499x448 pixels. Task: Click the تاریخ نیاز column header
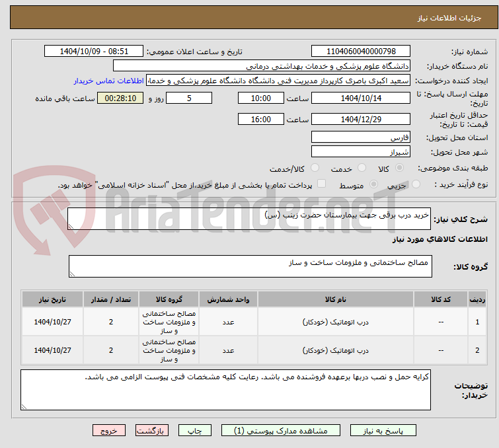[52, 299]
